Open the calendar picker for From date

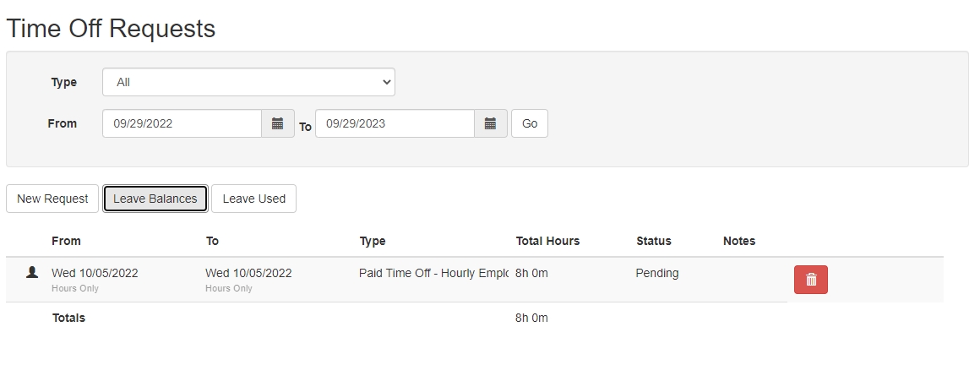(277, 123)
